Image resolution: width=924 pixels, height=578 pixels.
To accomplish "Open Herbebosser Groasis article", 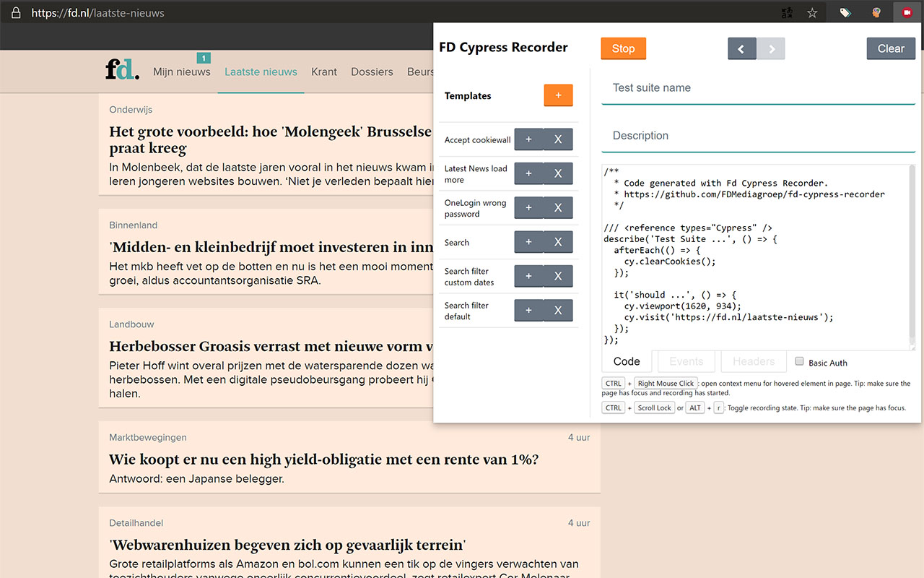I will [271, 346].
